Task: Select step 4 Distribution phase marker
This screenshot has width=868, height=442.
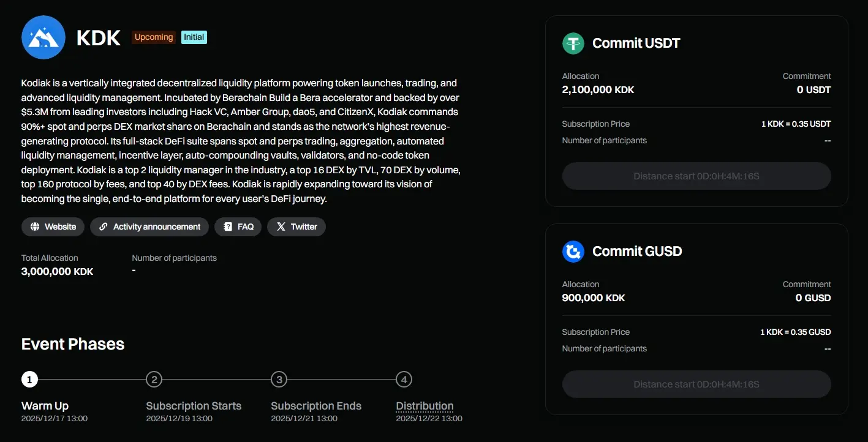Action: 404,380
